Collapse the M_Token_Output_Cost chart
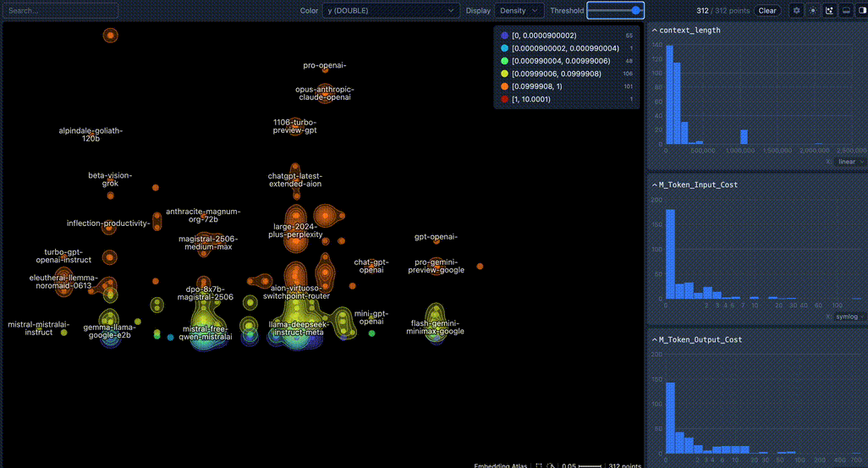Image resolution: width=868 pixels, height=468 pixels. pyautogui.click(x=654, y=339)
